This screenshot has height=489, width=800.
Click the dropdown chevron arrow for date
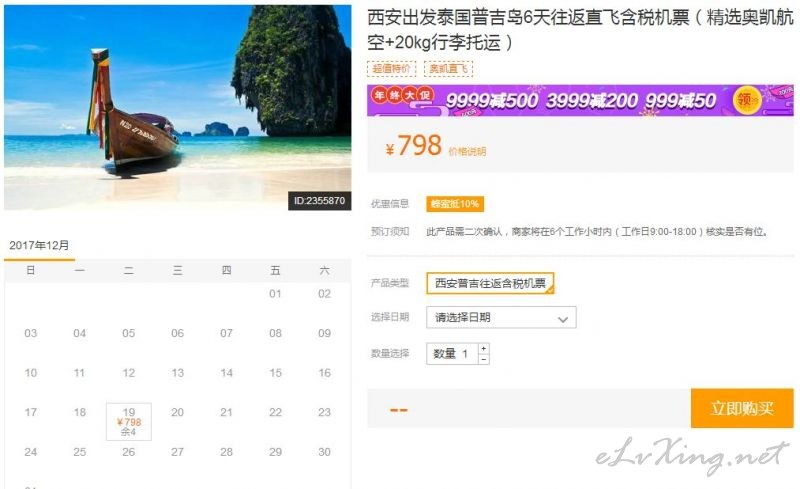coord(563,319)
